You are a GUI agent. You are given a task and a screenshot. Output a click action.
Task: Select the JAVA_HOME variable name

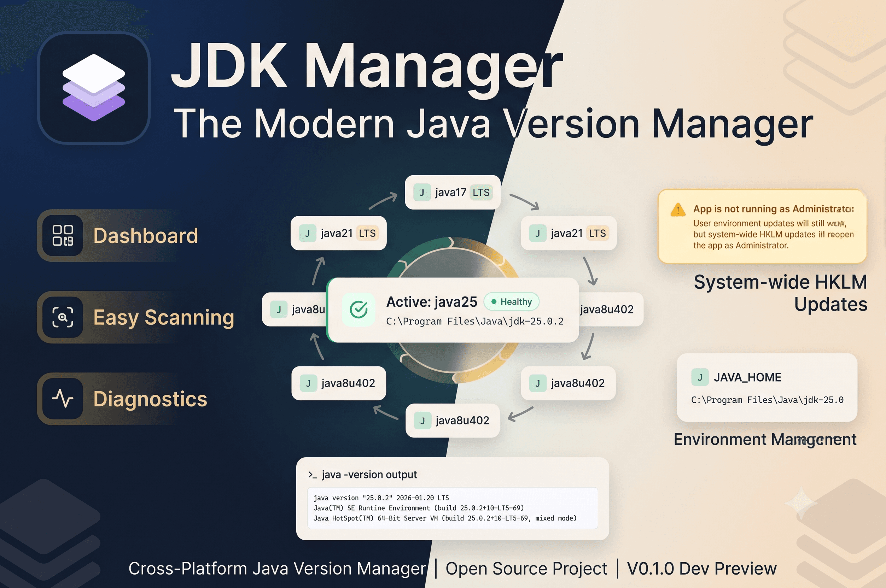[x=748, y=377]
